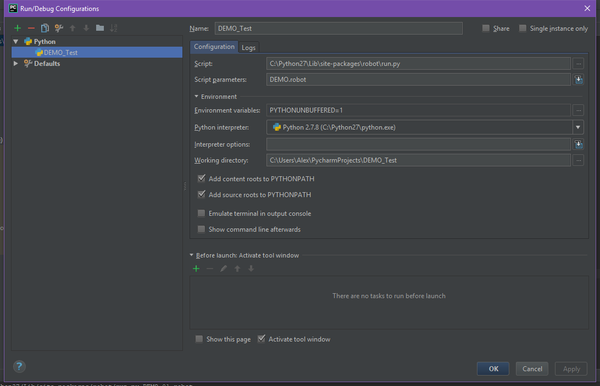This screenshot has height=386, width=600.
Task: Close the Run/Debug Configurations dialog
Action: pos(587,8)
